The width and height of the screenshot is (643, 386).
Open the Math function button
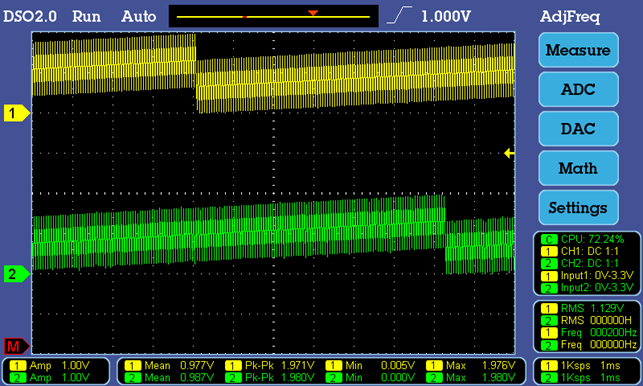[x=578, y=168]
